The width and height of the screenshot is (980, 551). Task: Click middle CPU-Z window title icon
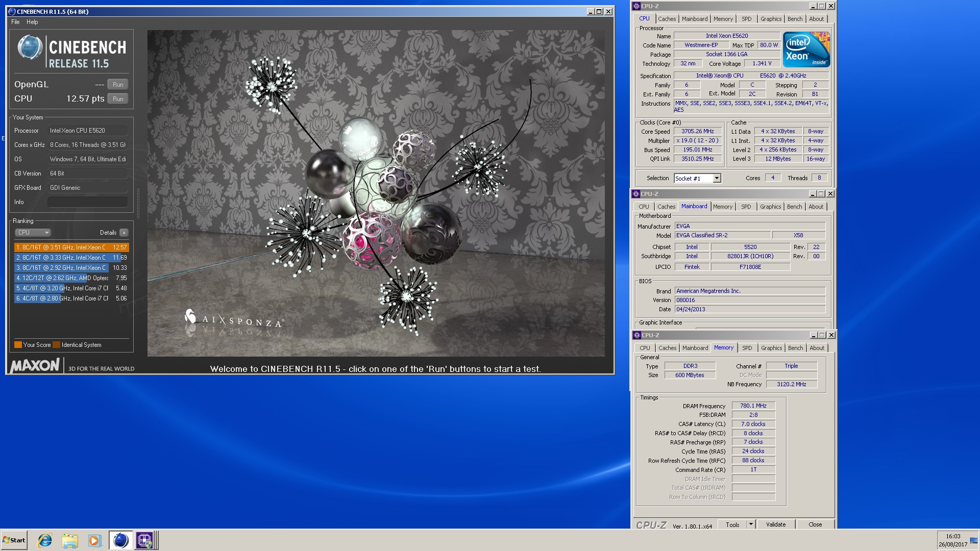[636, 194]
